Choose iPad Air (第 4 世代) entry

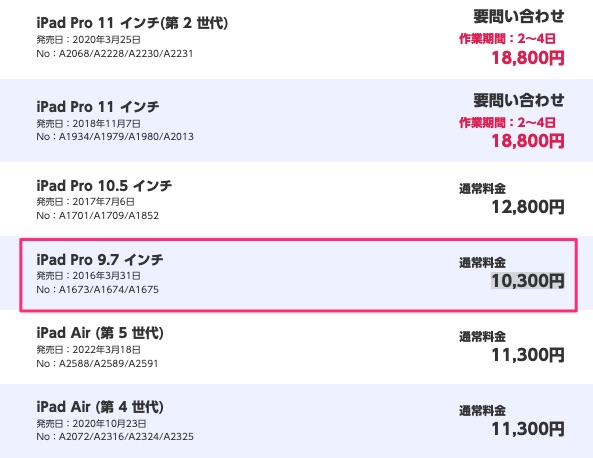pos(100,407)
